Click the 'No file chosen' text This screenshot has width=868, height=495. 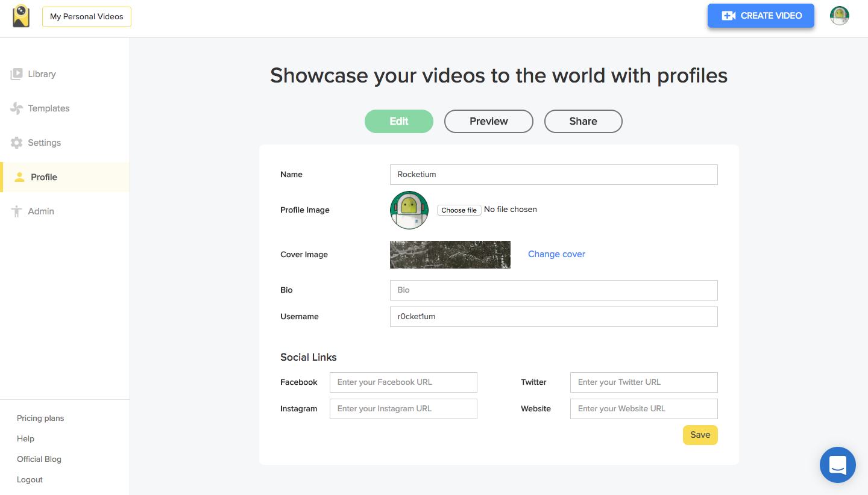tap(511, 210)
